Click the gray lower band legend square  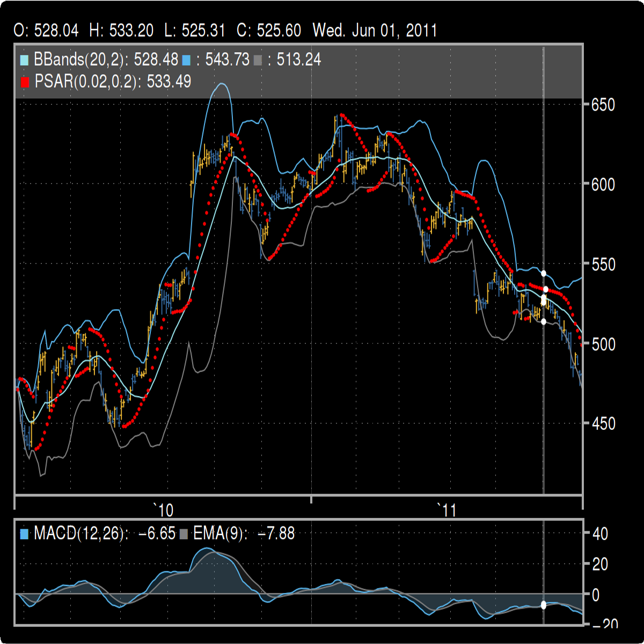(x=258, y=60)
